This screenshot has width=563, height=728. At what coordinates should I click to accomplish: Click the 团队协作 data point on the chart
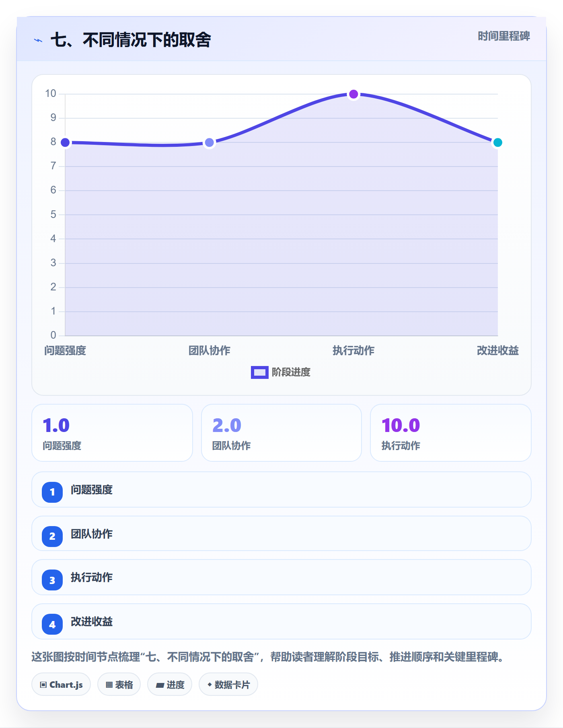(209, 142)
